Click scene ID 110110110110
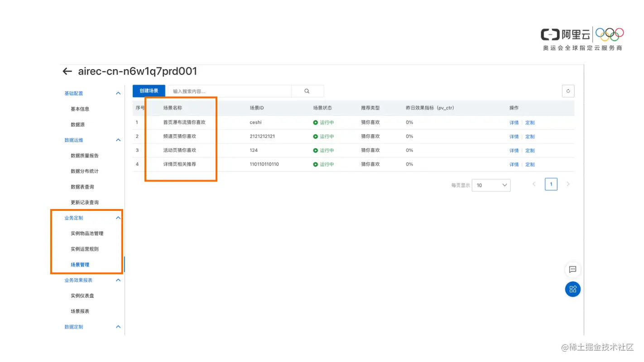 264,164
